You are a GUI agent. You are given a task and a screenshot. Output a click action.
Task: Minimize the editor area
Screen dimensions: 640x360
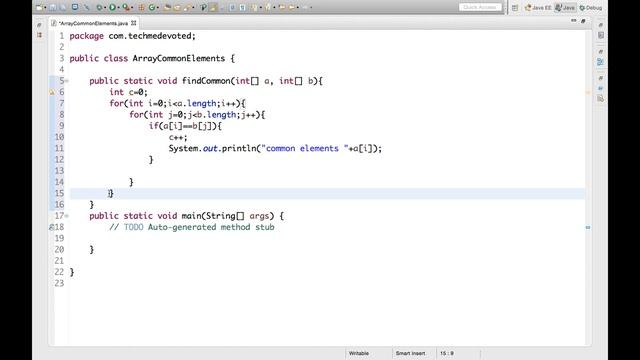(573, 20)
